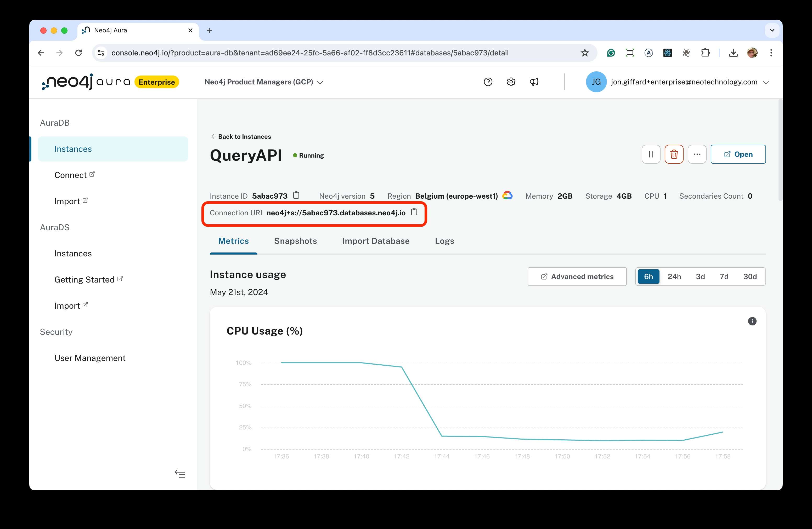Select the Neo4j Aura browser tab
The image size is (812, 529).
pyautogui.click(x=138, y=30)
